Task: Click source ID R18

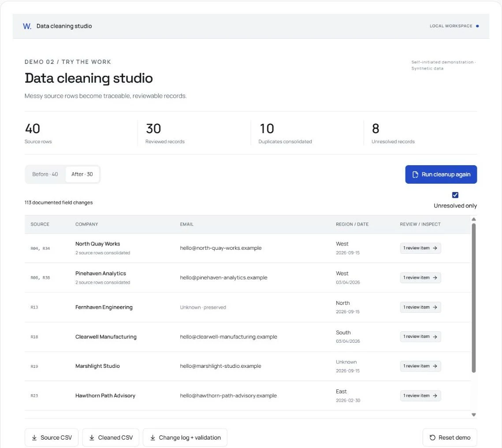Action: pyautogui.click(x=34, y=337)
